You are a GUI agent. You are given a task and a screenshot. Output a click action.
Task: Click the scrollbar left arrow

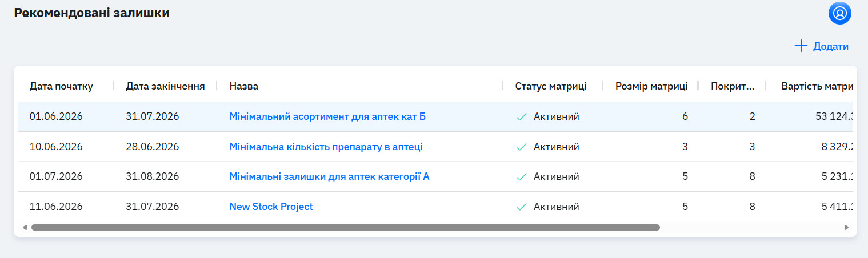click(25, 227)
